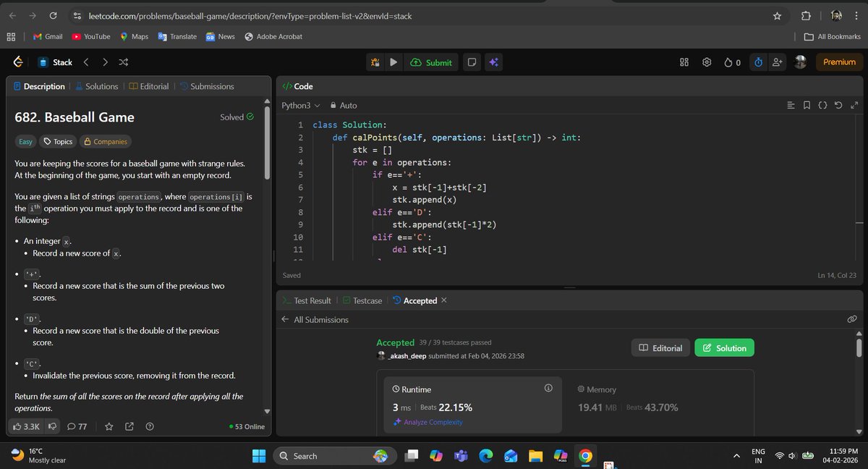Switch to the Test Result tab
The height and width of the screenshot is (469, 868).
307,300
